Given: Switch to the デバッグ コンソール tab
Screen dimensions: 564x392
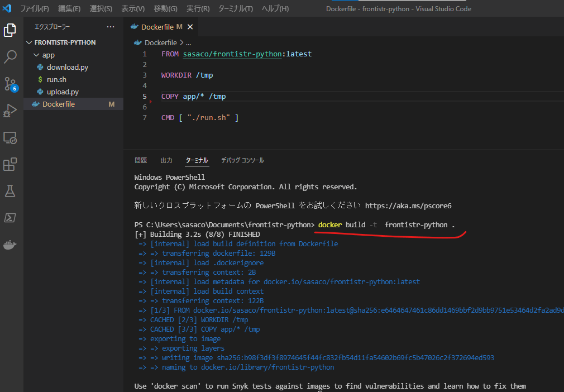Looking at the screenshot, I should (x=242, y=160).
